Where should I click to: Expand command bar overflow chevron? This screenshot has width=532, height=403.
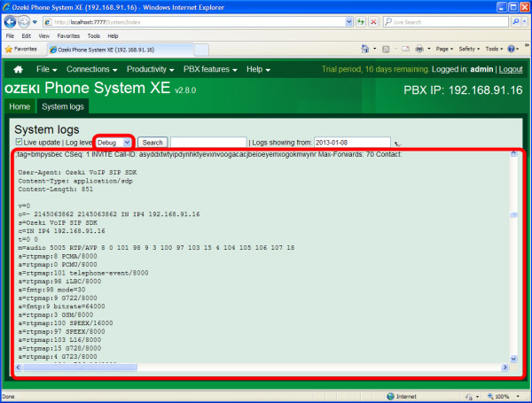[x=527, y=45]
